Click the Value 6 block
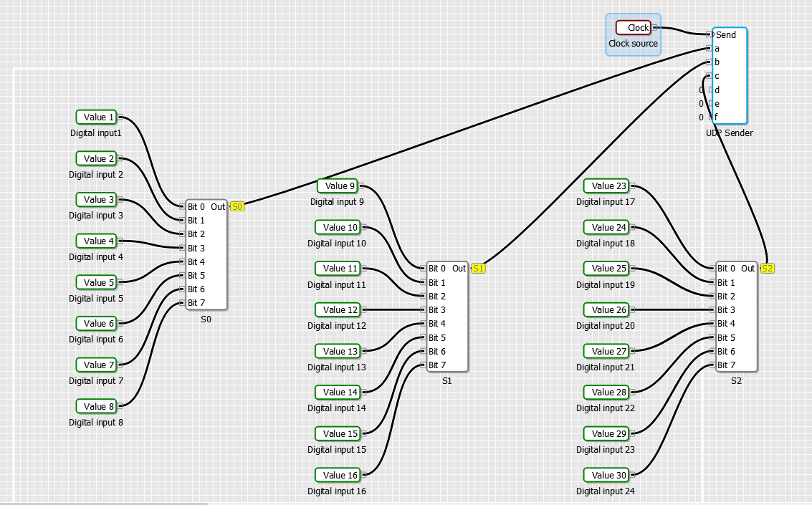Screen dimensions: 812x505 [96, 323]
